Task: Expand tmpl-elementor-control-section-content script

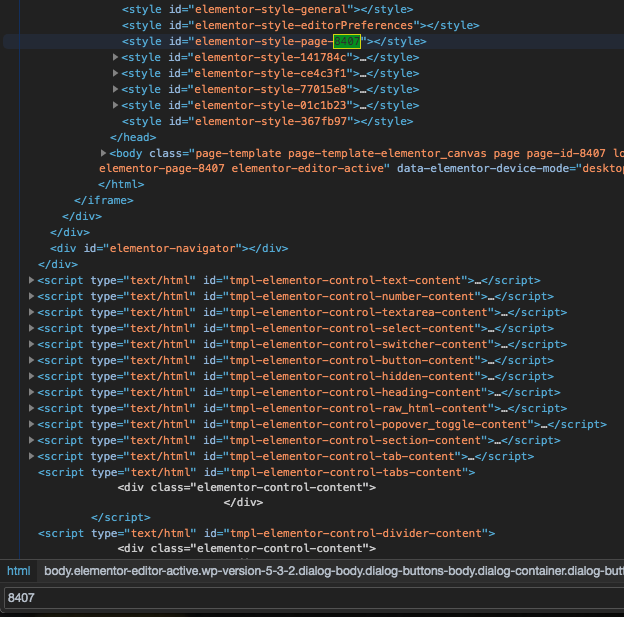Action: click(31, 440)
